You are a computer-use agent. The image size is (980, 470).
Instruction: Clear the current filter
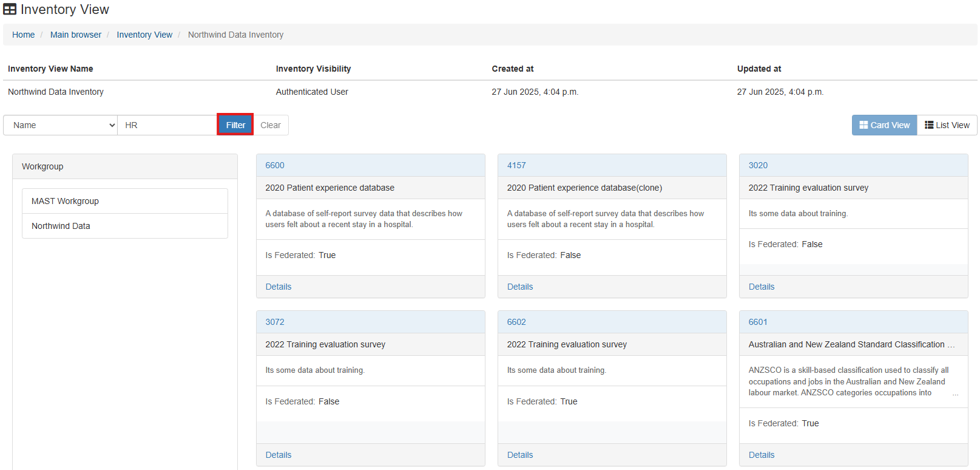[271, 125]
